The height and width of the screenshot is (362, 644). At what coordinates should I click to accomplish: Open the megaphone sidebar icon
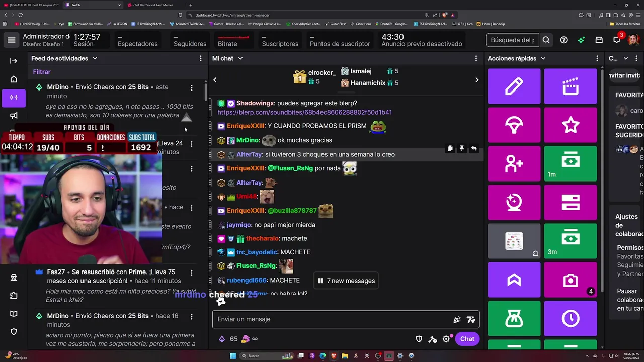(14, 115)
